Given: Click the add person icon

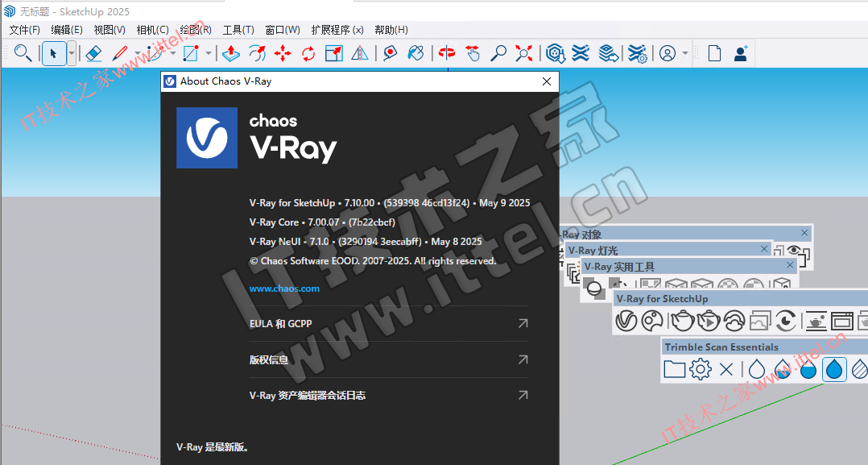Looking at the screenshot, I should (x=741, y=53).
